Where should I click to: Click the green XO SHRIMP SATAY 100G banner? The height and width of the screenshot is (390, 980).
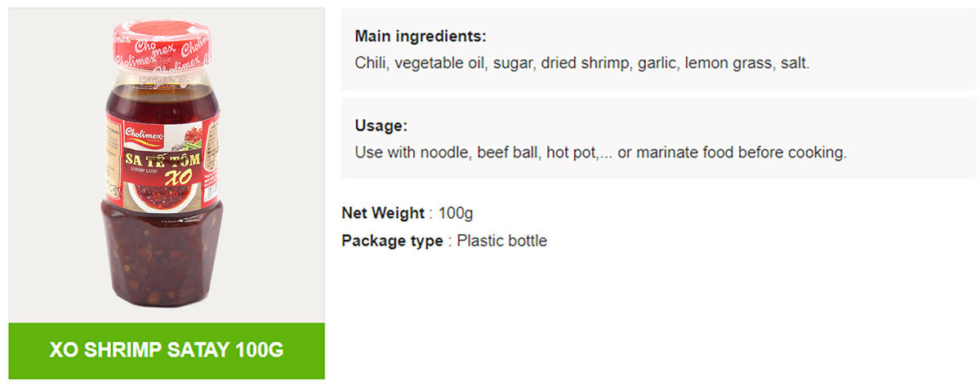[167, 351]
